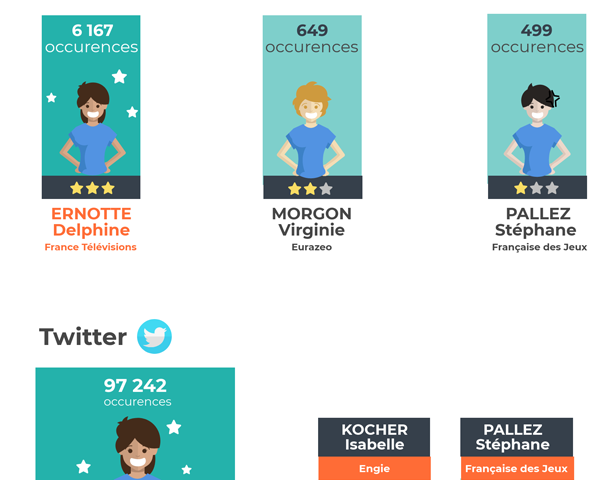This screenshot has height=480, width=600.
Task: Click the France Télévisions company label
Action: pos(91,247)
